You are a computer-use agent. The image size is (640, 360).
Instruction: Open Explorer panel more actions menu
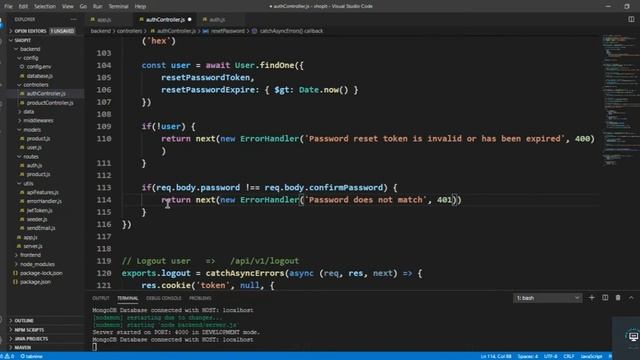[73, 19]
